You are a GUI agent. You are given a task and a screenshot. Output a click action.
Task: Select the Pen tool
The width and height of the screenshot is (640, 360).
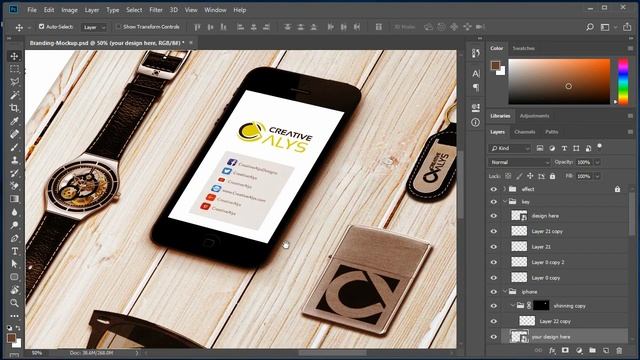[x=14, y=238]
